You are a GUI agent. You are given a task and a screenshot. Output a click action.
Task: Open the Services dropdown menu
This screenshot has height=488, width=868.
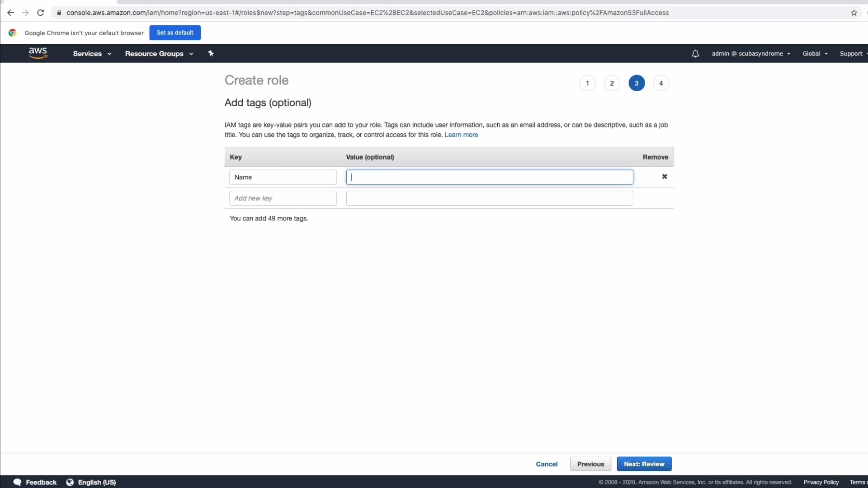coord(92,53)
